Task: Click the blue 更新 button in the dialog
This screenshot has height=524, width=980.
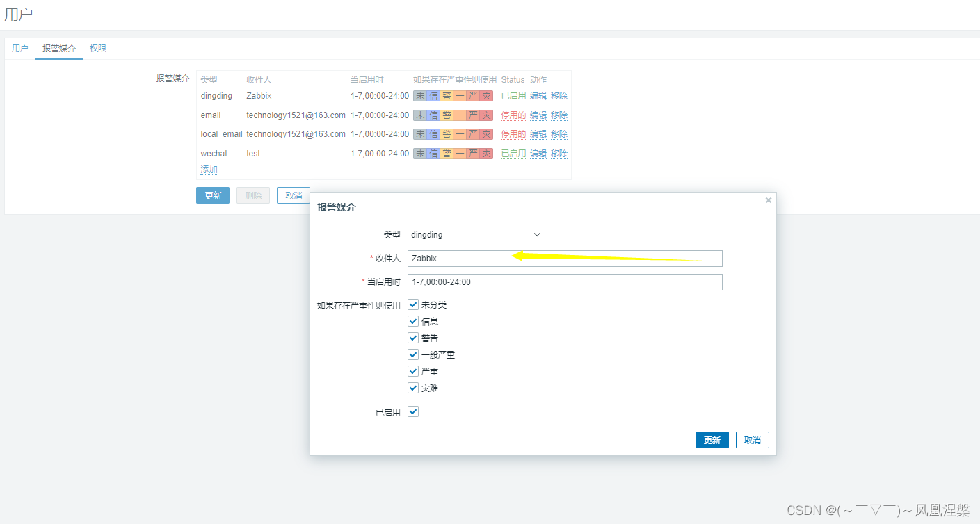Action: [x=712, y=439]
